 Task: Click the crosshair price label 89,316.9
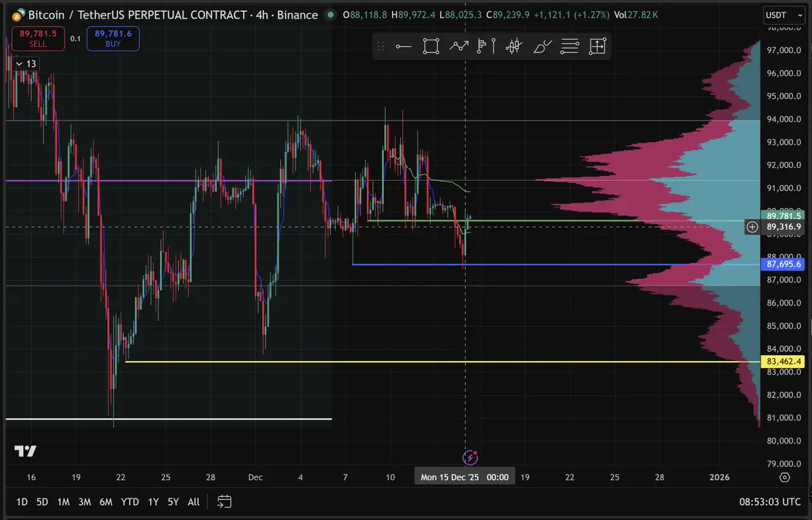783,227
